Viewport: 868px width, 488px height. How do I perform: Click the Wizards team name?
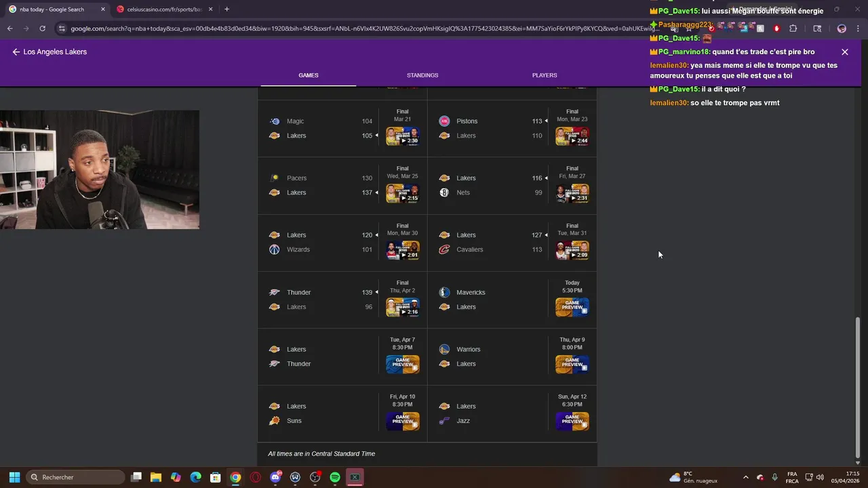click(x=298, y=249)
